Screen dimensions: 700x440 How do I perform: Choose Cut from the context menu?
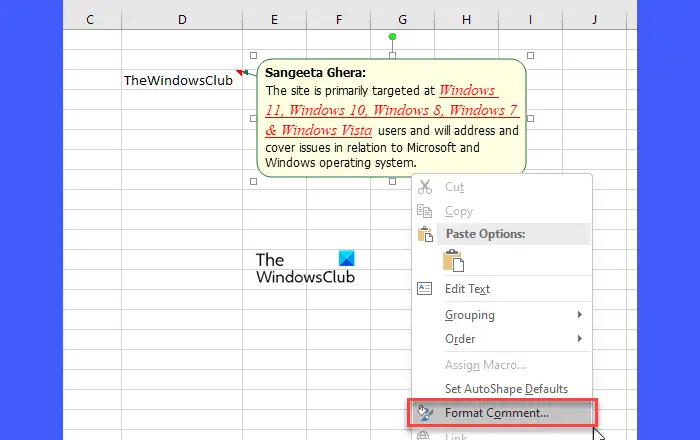[502, 187]
